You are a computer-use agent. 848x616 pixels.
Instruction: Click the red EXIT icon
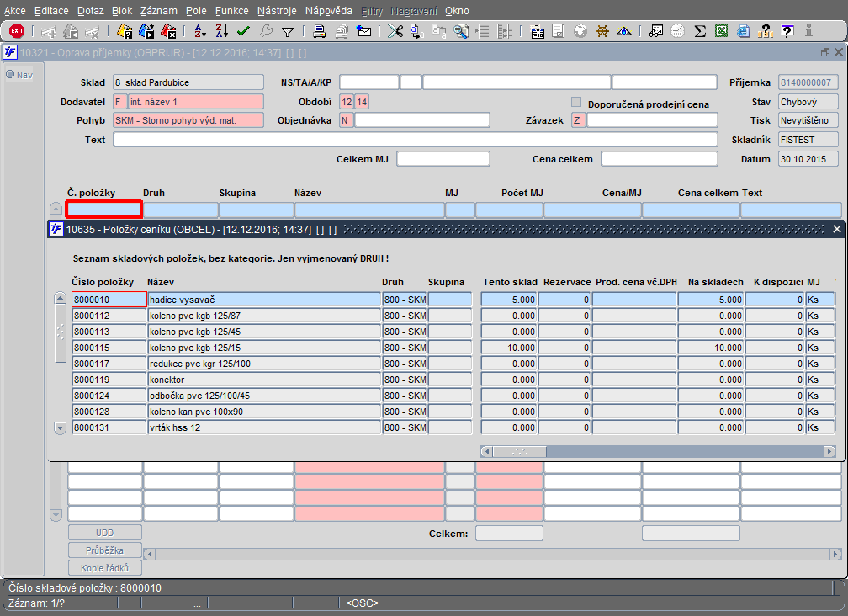(x=16, y=31)
